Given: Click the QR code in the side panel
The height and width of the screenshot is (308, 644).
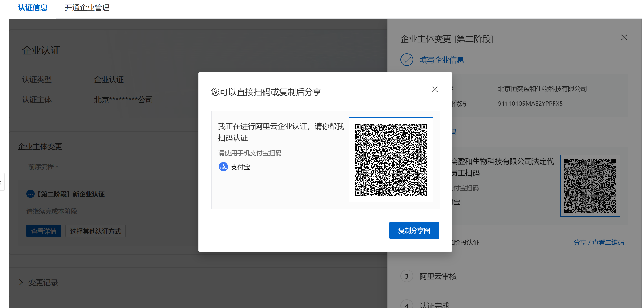Looking at the screenshot, I should click(590, 186).
